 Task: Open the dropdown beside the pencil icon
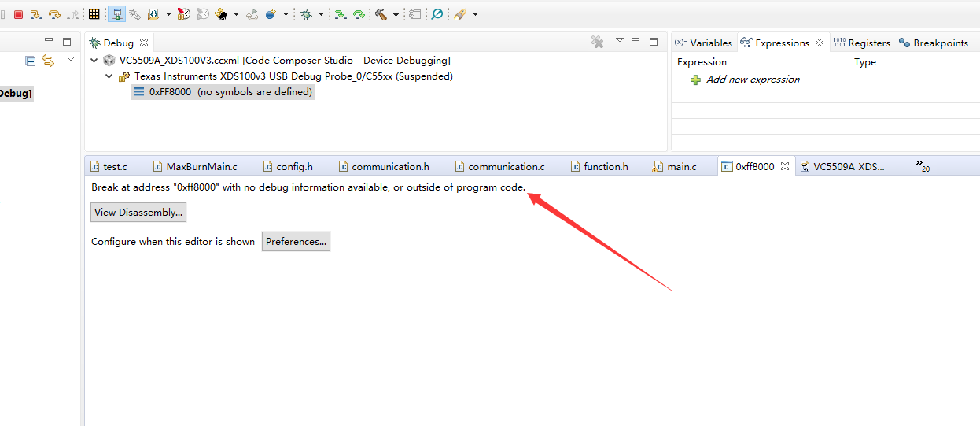(475, 14)
